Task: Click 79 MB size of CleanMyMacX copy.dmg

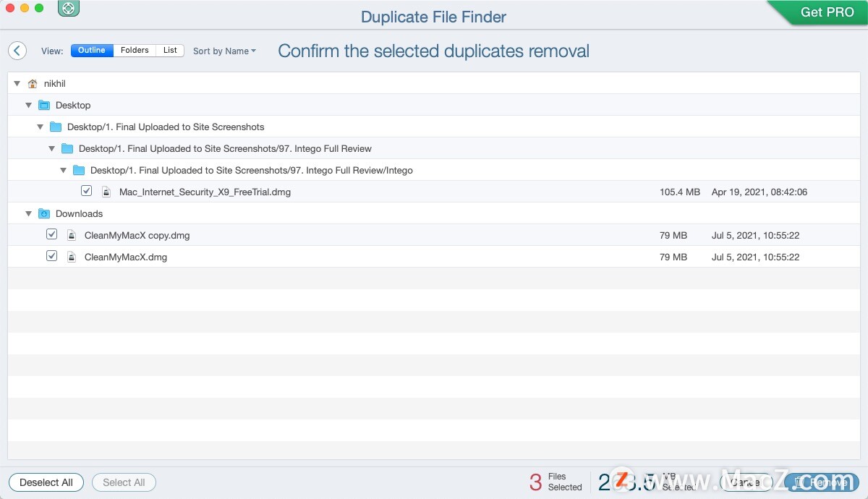Action: tap(673, 236)
